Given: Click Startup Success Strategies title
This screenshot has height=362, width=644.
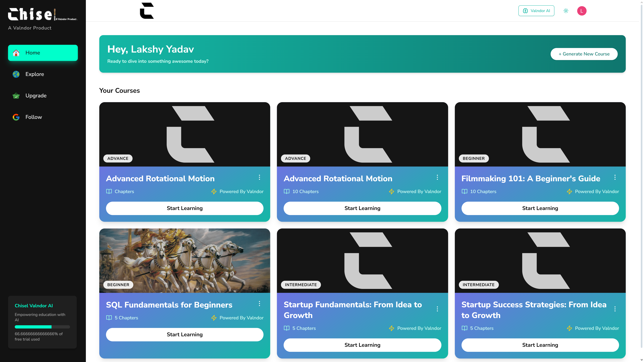Looking at the screenshot, I should [534, 310].
